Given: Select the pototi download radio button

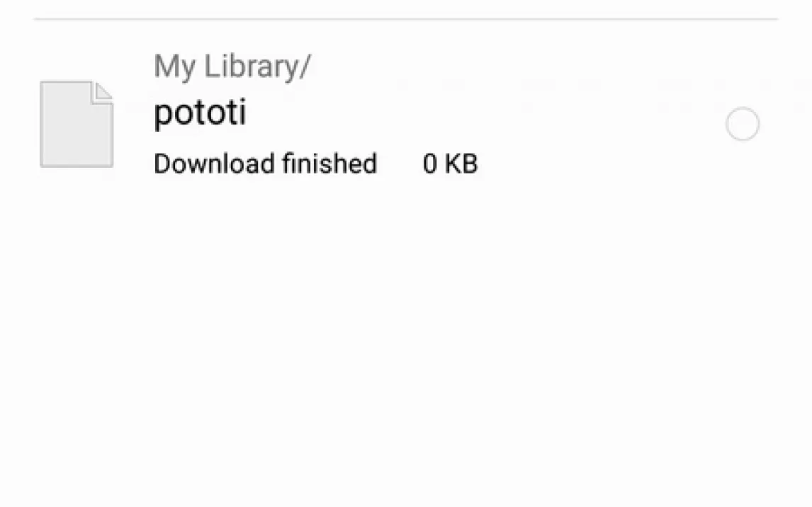Looking at the screenshot, I should (x=742, y=125).
